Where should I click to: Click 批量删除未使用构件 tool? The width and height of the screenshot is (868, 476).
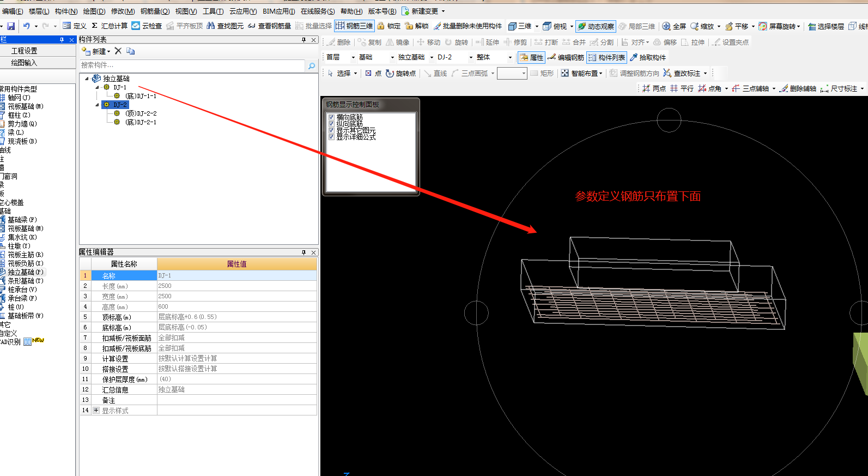(x=468, y=26)
